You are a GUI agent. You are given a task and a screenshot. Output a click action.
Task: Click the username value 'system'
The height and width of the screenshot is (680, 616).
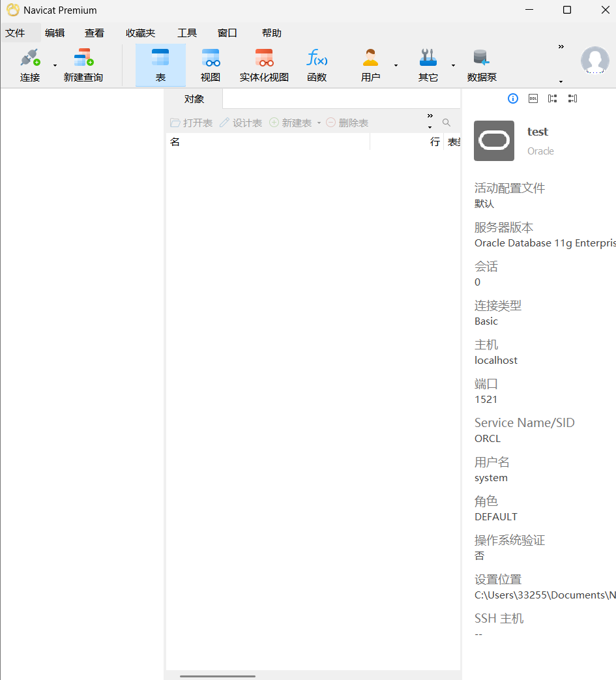491,478
